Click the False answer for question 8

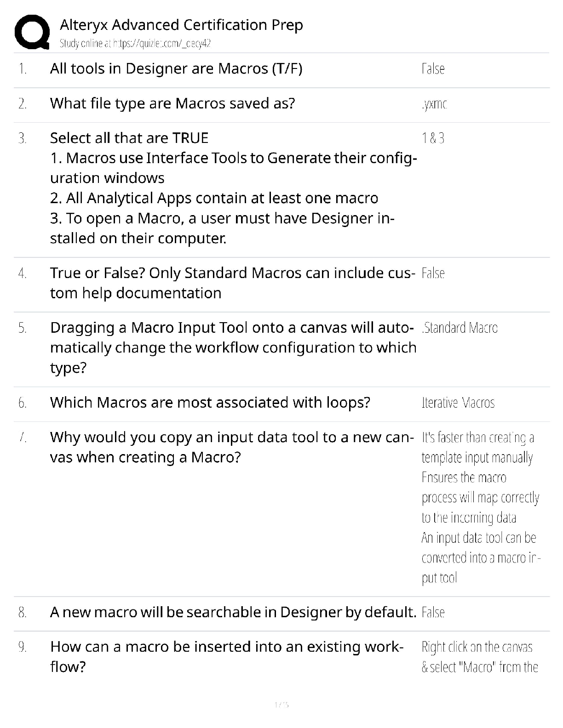pos(433,613)
